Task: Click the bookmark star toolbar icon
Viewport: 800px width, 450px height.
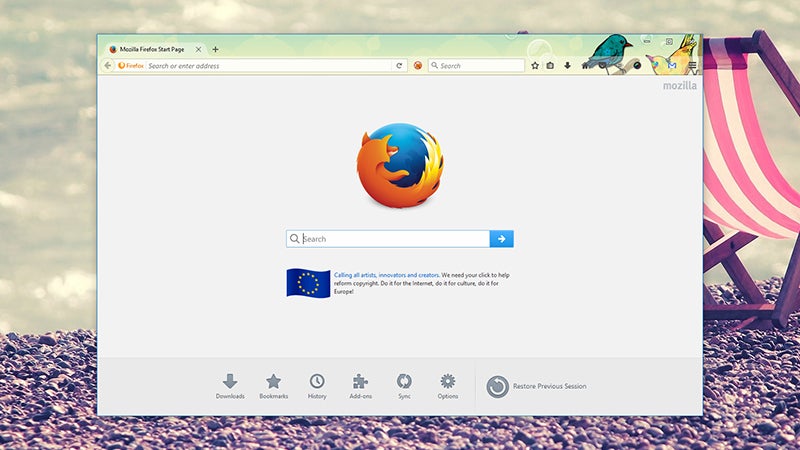Action: point(535,65)
